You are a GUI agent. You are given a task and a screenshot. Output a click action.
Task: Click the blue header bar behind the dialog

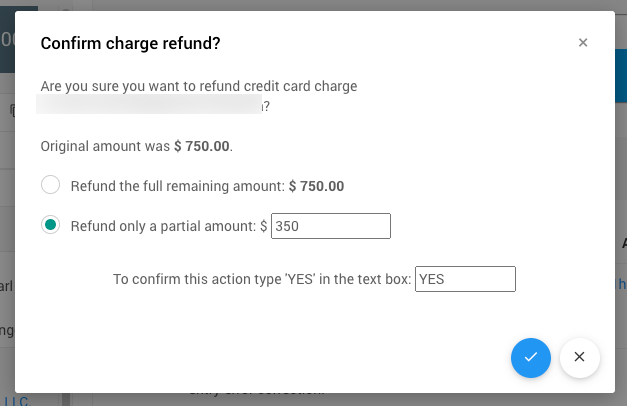click(x=620, y=70)
